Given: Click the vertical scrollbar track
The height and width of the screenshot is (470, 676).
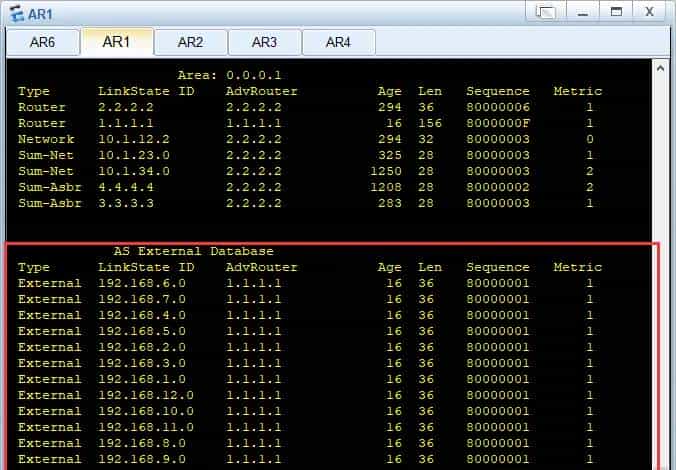Looking at the screenshot, I should tap(661, 300).
